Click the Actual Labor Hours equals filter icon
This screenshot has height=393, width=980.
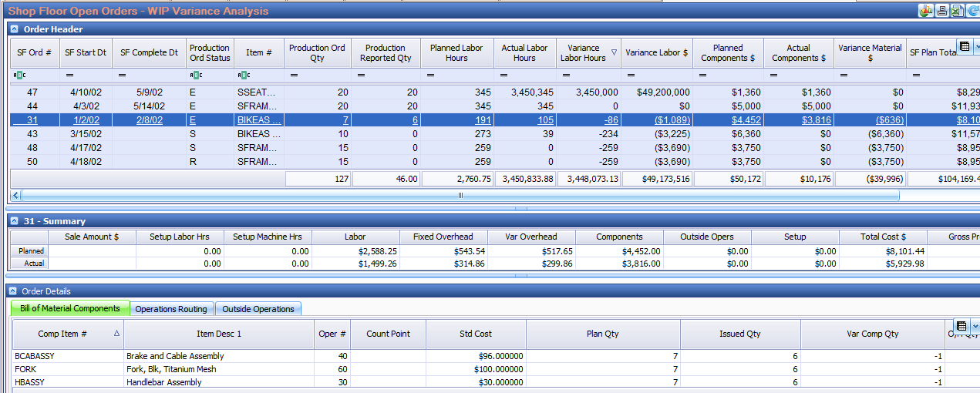pyautogui.click(x=503, y=75)
